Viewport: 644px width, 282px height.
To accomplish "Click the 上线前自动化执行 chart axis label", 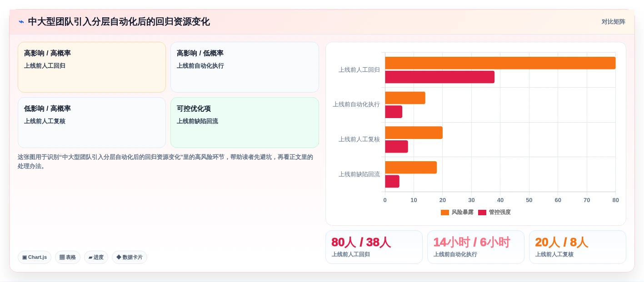I will [x=356, y=104].
